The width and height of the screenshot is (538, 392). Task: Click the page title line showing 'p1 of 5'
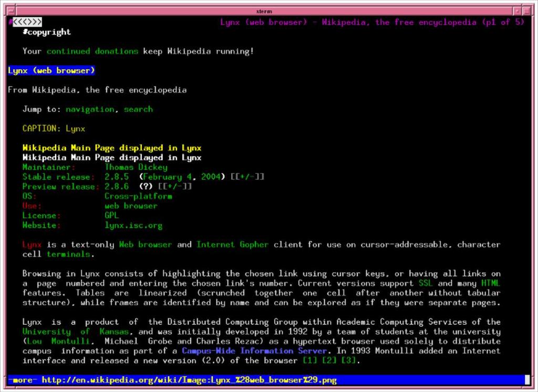373,23
